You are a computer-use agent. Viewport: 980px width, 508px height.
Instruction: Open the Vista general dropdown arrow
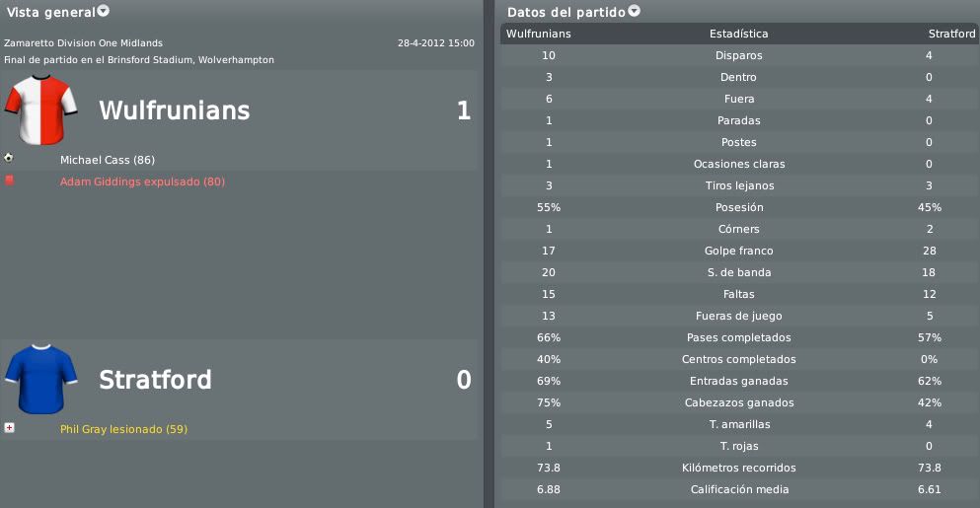pyautogui.click(x=103, y=11)
